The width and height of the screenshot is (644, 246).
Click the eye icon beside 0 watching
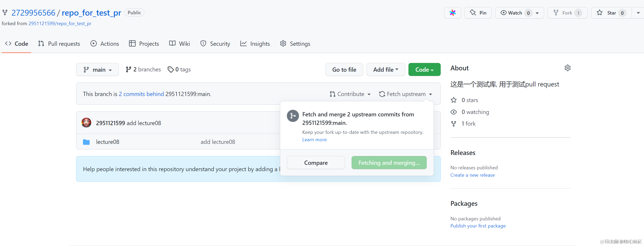(454, 112)
